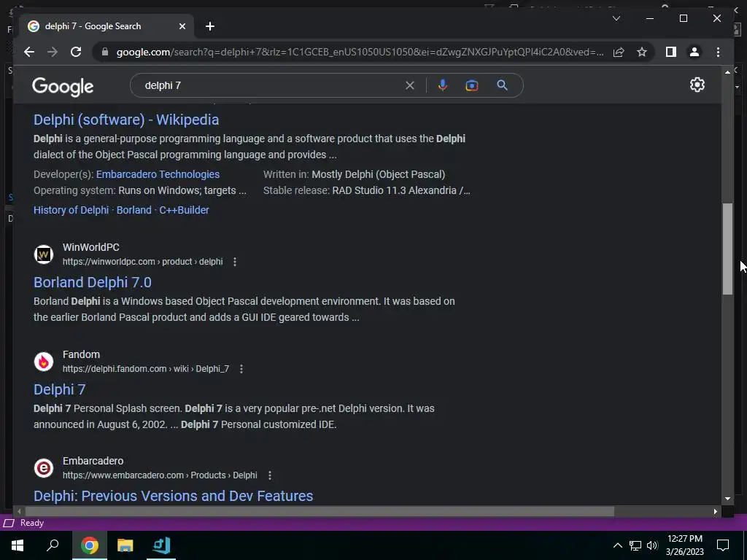Open Borland Delphi 7.0 result
The height and width of the screenshot is (560, 747).
[x=93, y=282]
